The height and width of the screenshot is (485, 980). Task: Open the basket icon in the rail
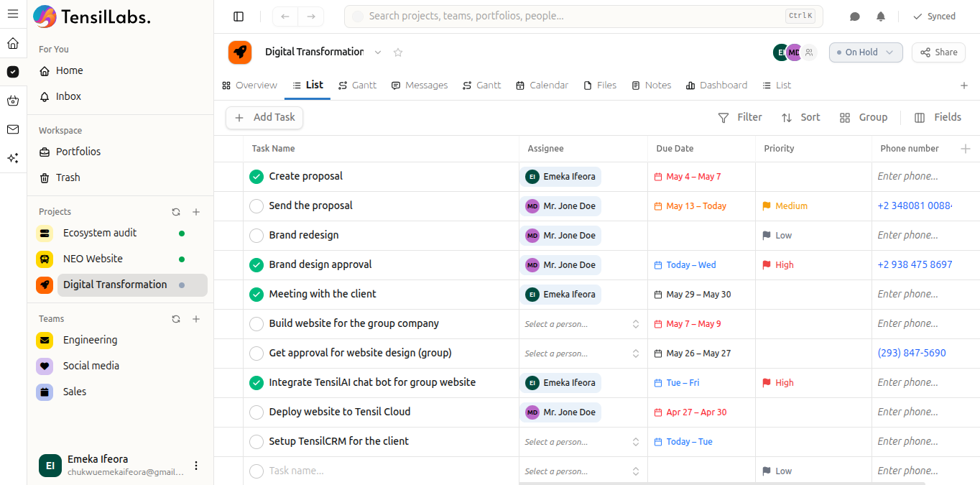13,101
